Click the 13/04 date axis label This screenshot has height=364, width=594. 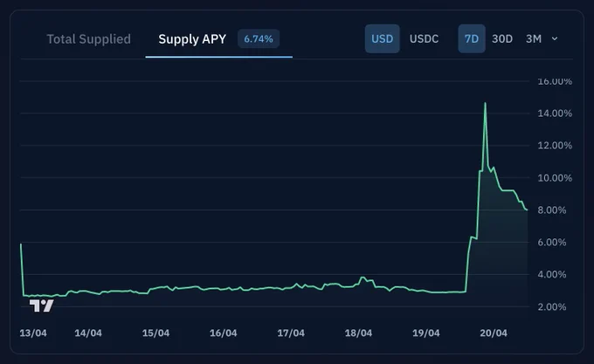[x=33, y=333]
